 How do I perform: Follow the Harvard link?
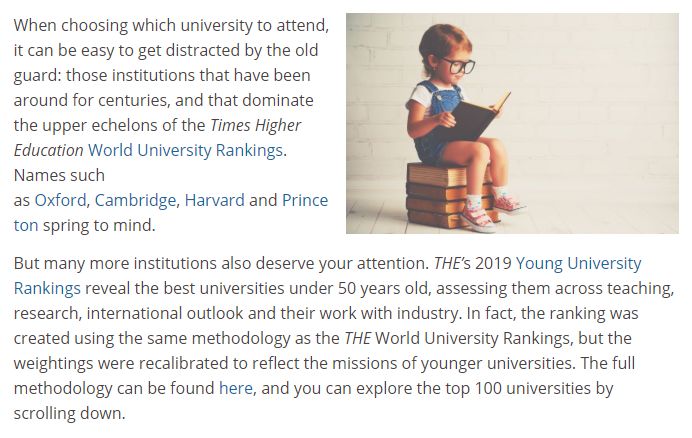click(214, 200)
